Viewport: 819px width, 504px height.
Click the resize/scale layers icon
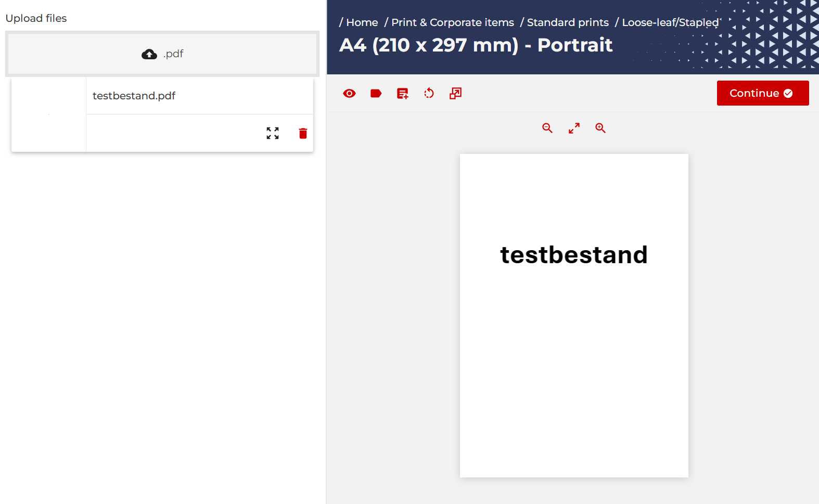pos(455,93)
